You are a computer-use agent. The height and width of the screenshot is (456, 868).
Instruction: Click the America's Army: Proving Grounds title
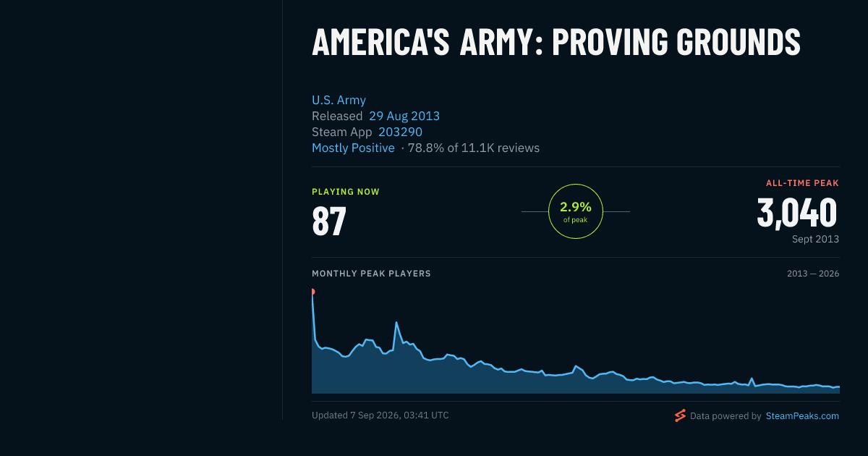pos(556,43)
